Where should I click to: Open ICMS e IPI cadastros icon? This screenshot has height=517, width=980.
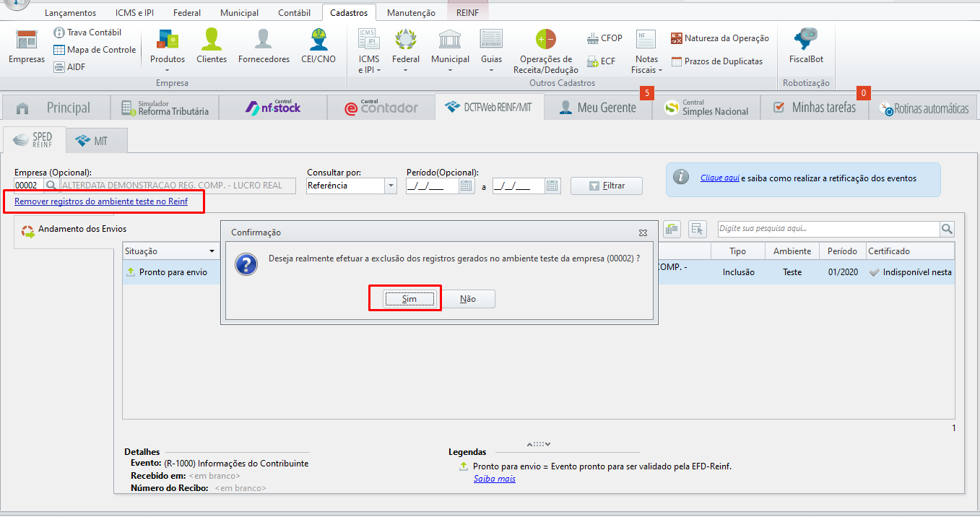coord(369,49)
